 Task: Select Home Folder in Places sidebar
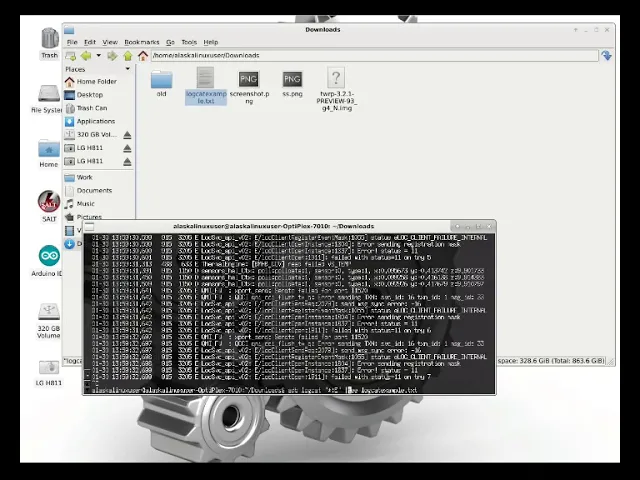point(98,82)
